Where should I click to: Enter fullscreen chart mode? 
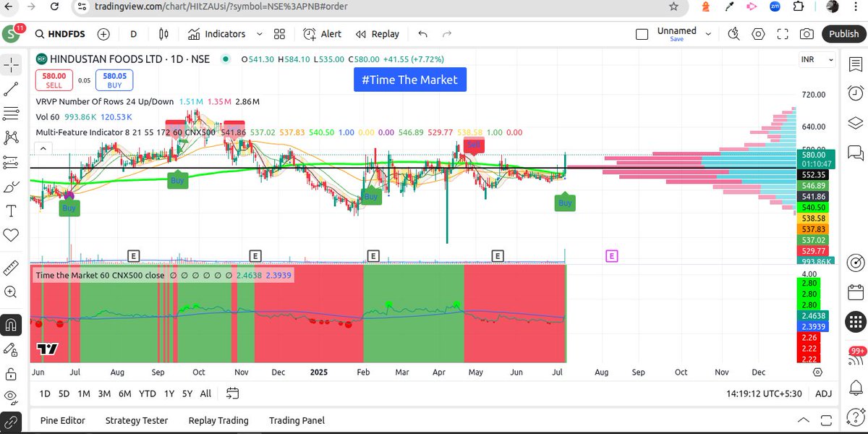[x=783, y=34]
